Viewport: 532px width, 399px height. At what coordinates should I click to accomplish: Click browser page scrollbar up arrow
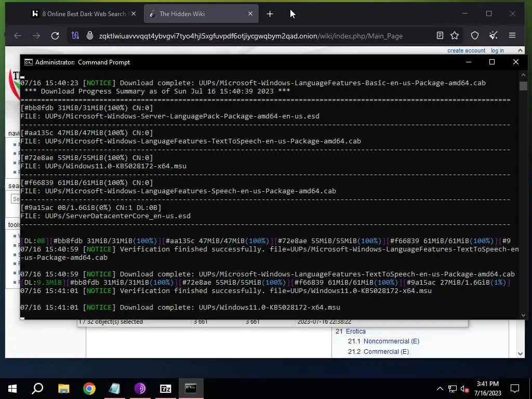pyautogui.click(x=520, y=50)
